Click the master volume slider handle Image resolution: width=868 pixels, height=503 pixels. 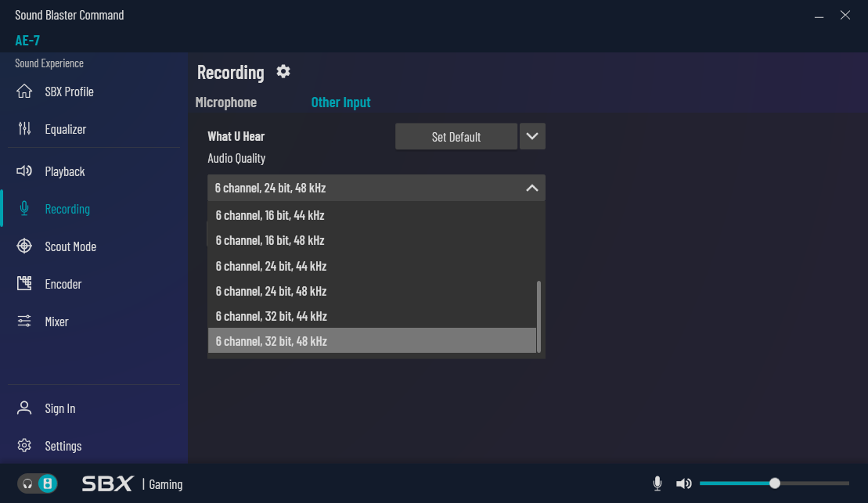(x=775, y=483)
